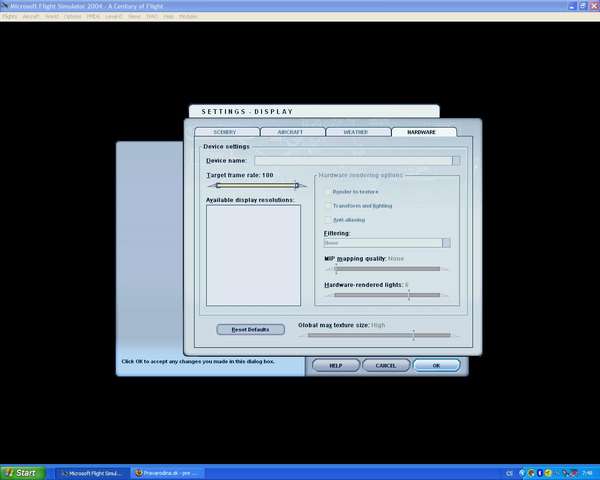Open the Flights menu
The width and height of the screenshot is (600, 480).
10,16
